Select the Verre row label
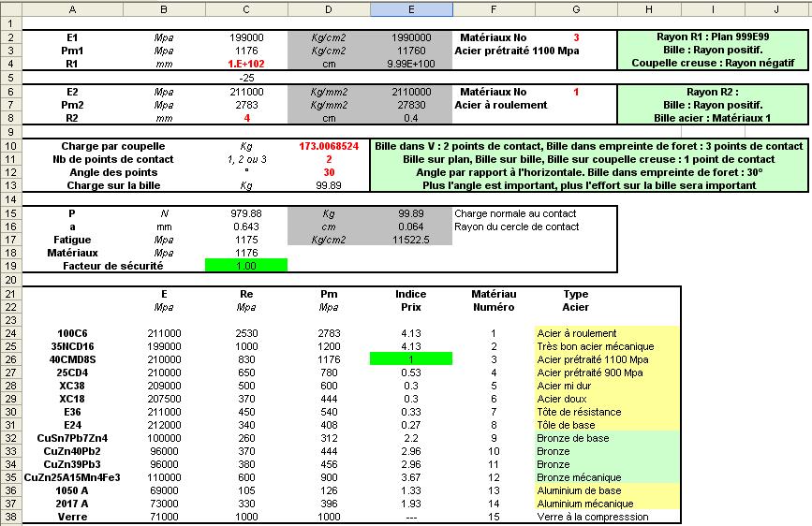 (72, 517)
